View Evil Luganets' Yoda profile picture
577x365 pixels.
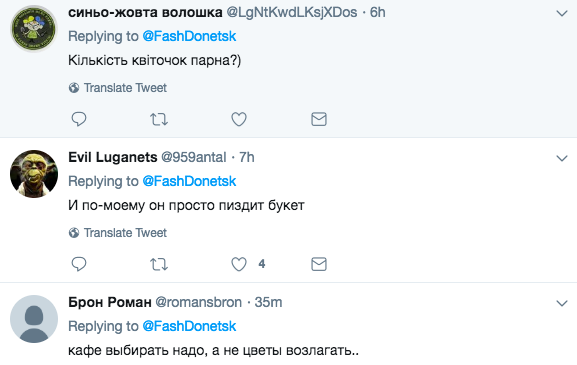[34, 174]
